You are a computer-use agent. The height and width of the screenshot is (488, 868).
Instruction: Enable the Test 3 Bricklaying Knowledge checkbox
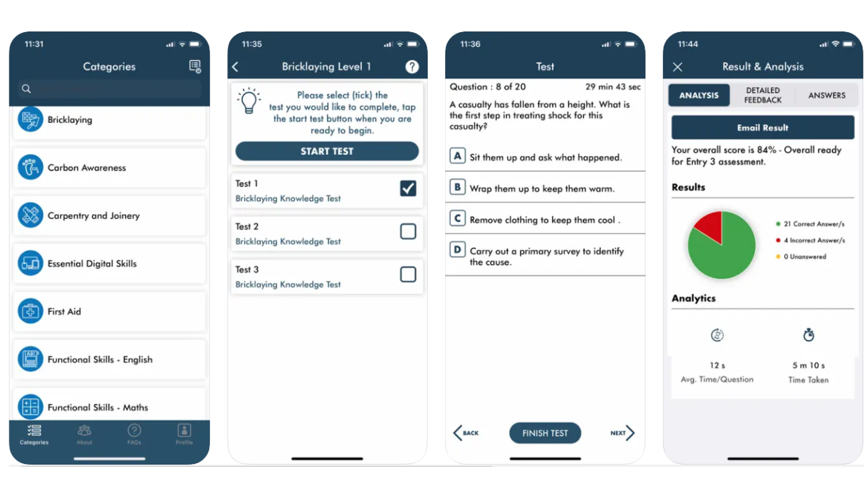408,275
